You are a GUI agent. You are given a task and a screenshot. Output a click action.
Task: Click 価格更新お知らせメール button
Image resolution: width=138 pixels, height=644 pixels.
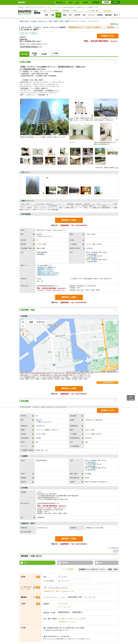[76, 27]
